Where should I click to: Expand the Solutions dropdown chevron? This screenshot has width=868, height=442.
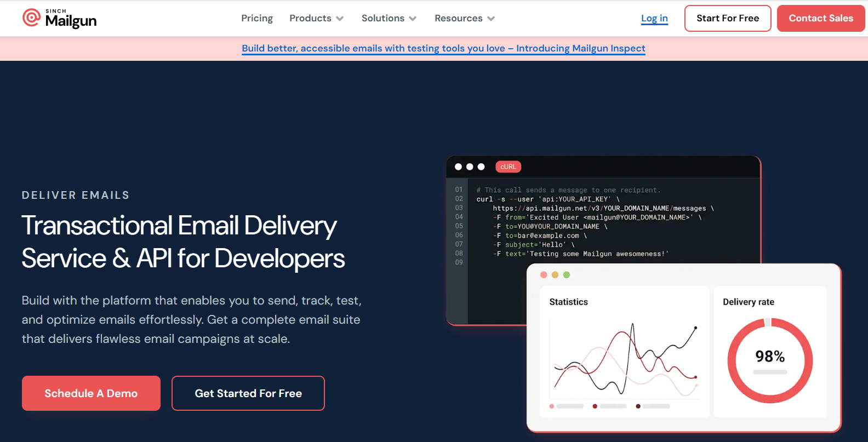(x=413, y=19)
